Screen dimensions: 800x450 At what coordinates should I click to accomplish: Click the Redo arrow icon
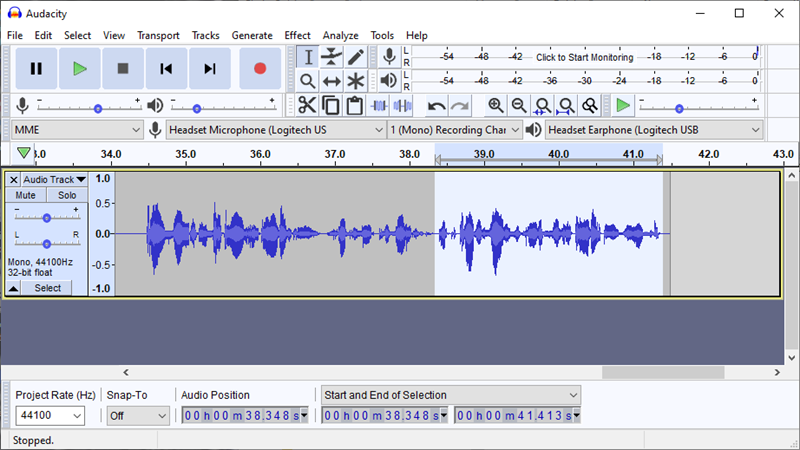pyautogui.click(x=460, y=106)
